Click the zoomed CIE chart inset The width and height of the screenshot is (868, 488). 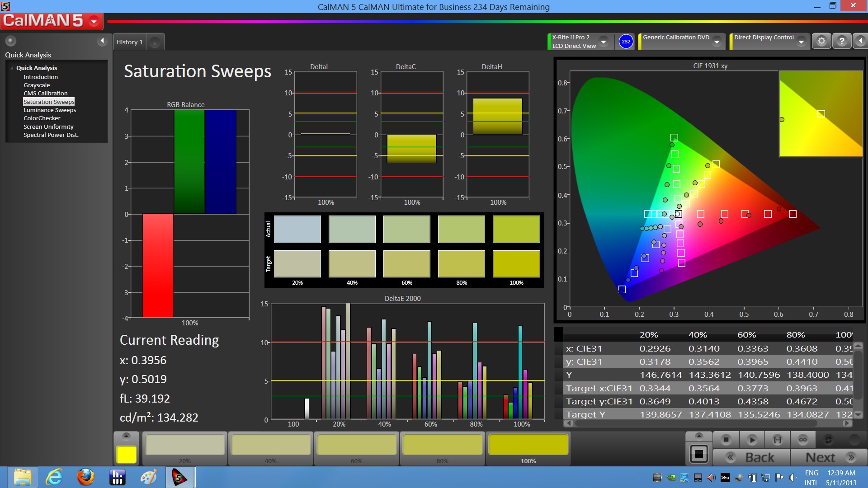coord(821,114)
